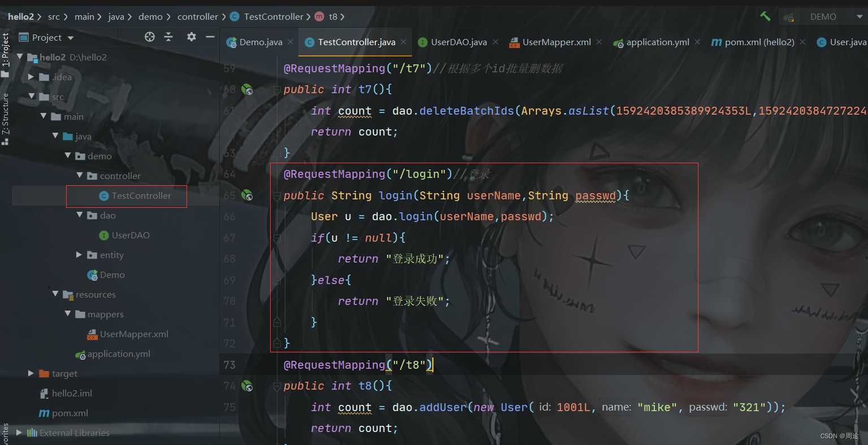The width and height of the screenshot is (868, 445).
Task: Expand the entity package
Action: click(x=79, y=255)
